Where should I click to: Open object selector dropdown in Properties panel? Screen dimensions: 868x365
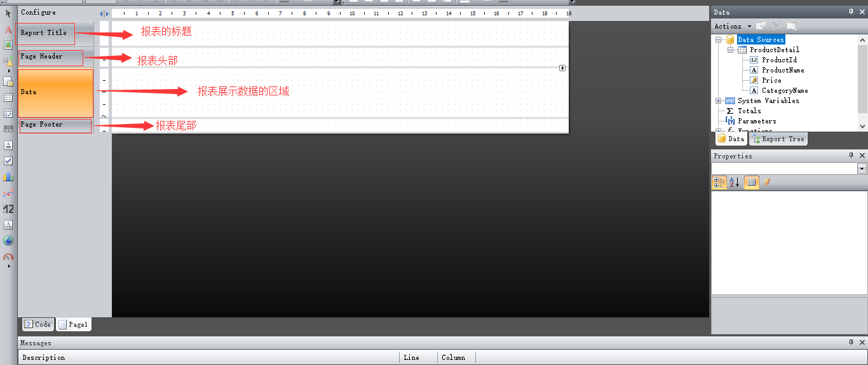click(x=862, y=169)
